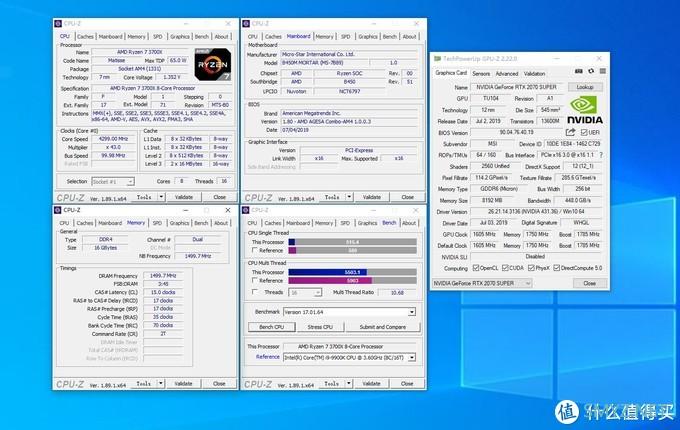Viewport: 680px width, 430px height.
Task: Enable the Threads checkbox in Bench window
Action: tap(255, 292)
